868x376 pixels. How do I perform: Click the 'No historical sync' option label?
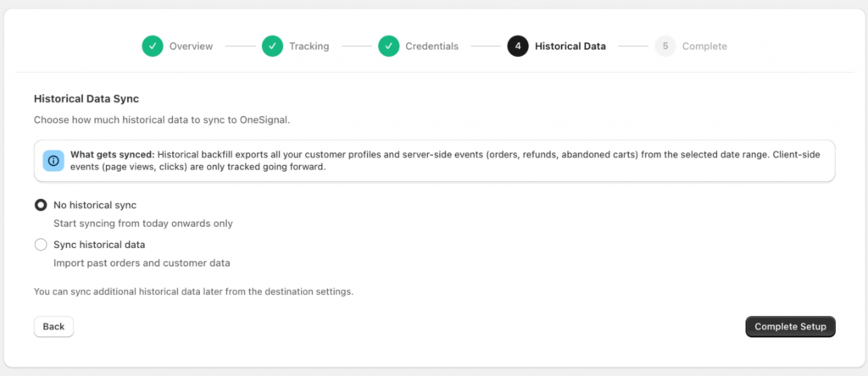(95, 205)
